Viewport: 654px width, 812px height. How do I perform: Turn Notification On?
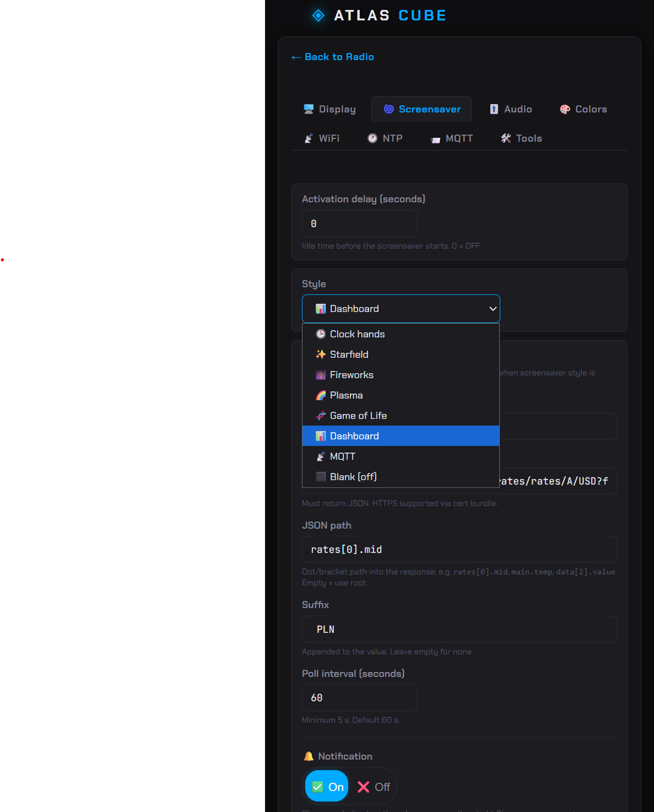[x=327, y=787]
